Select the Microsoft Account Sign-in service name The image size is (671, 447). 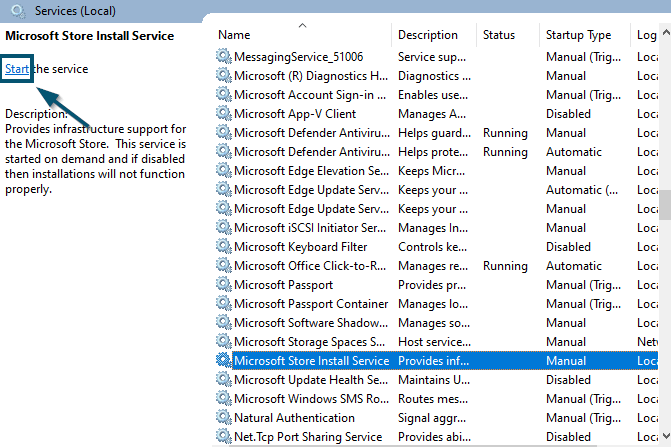point(310,95)
